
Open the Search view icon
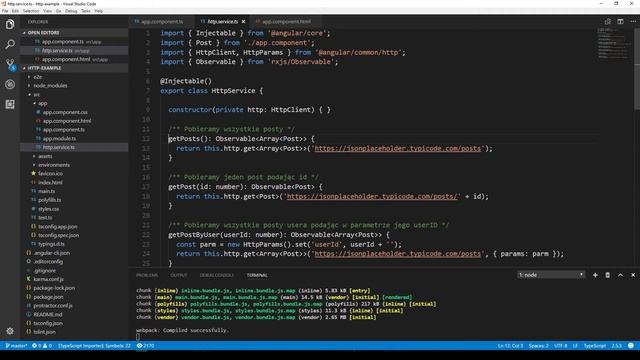tap(10, 44)
